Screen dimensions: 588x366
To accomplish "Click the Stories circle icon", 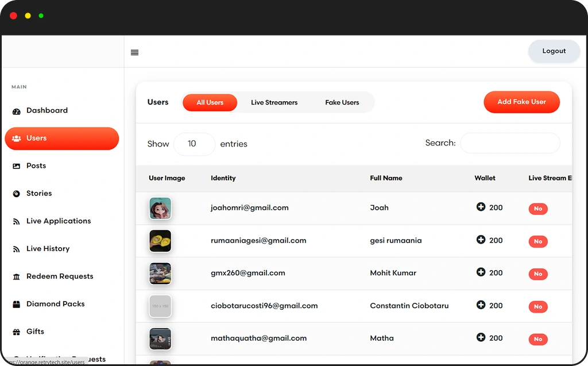I will point(17,194).
